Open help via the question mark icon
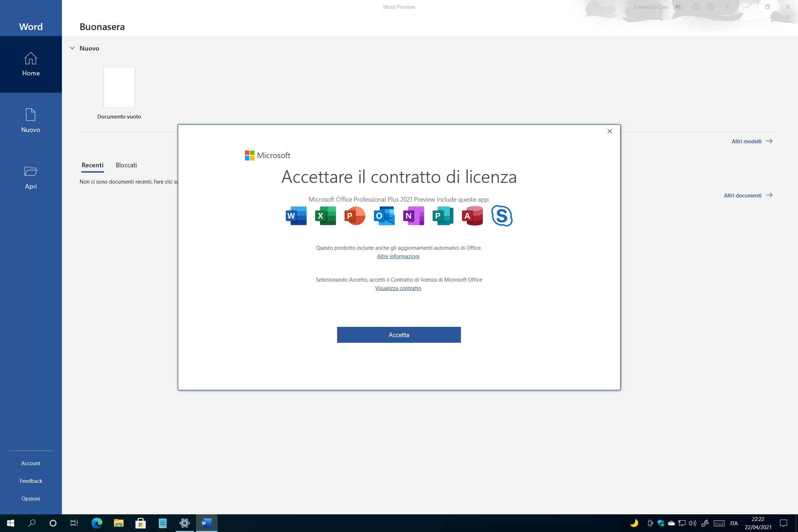This screenshot has height=532, width=798. point(727,7)
